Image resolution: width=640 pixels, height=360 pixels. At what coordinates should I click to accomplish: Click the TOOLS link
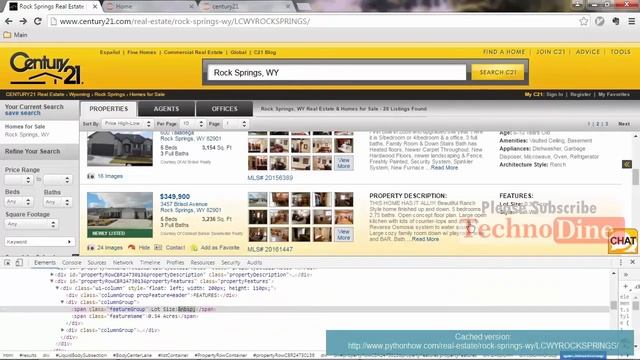click(x=620, y=52)
